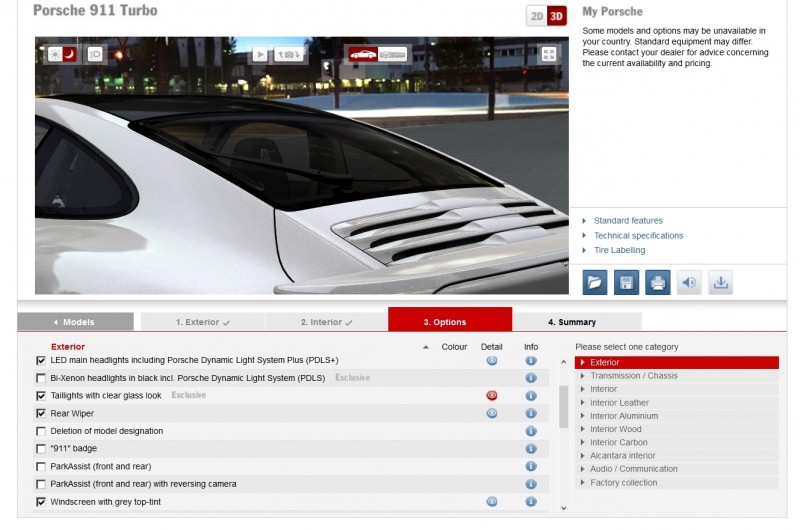
Task: Switch to night lighting mode
Action: pos(69,54)
